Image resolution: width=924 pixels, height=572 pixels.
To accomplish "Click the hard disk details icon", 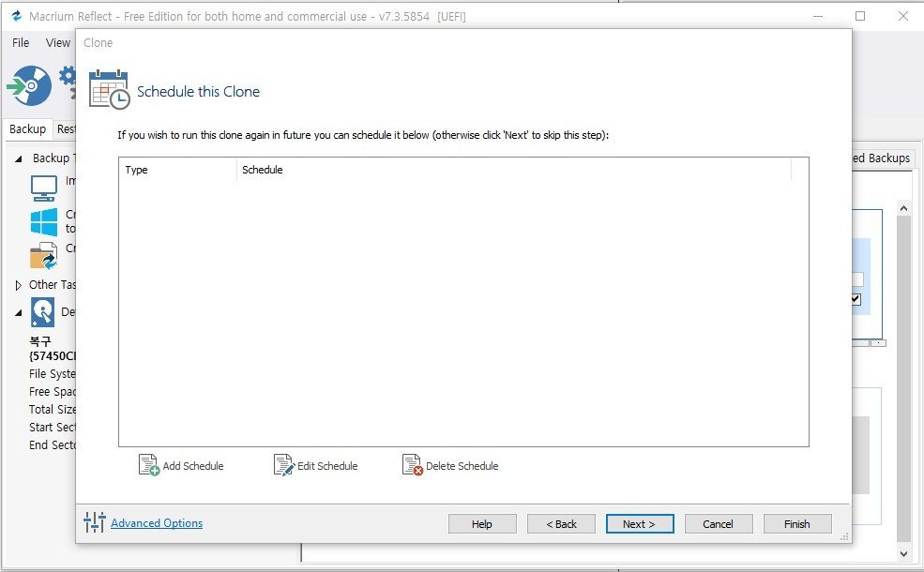I will click(x=42, y=312).
